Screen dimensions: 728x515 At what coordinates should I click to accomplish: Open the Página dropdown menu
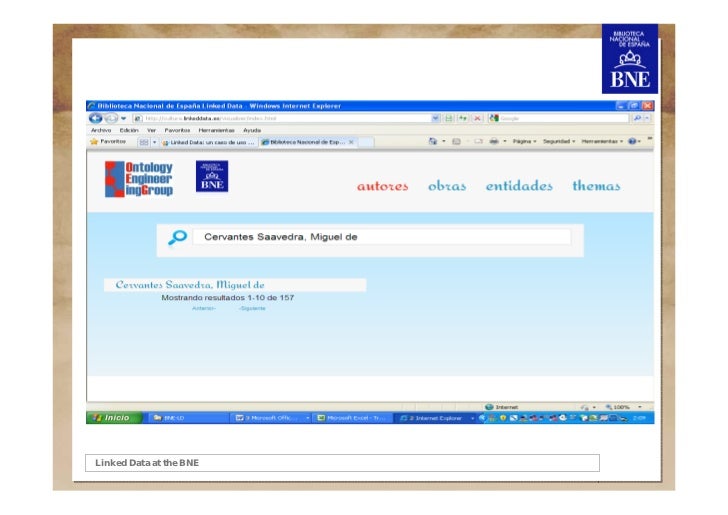[524, 141]
